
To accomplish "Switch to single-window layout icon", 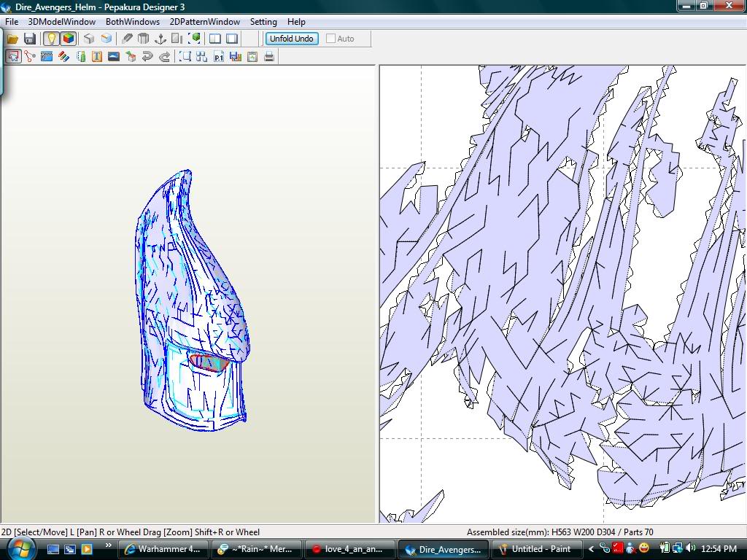I will click(x=232, y=39).
